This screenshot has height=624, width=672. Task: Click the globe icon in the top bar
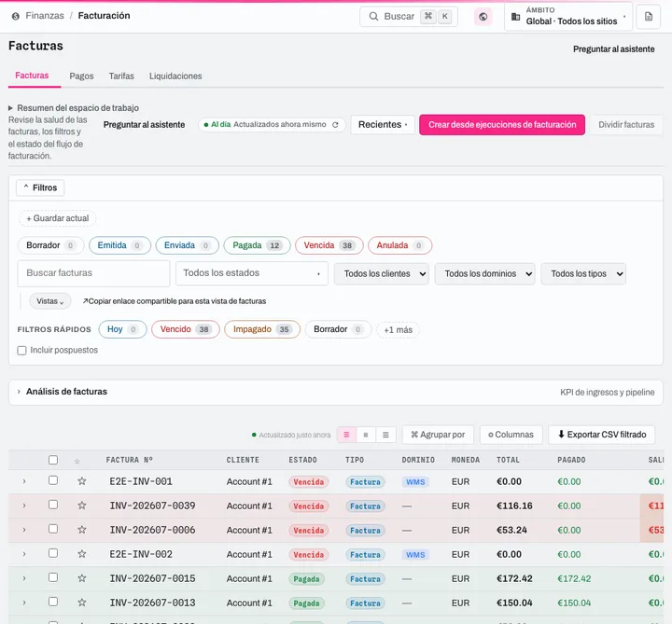pyautogui.click(x=483, y=17)
